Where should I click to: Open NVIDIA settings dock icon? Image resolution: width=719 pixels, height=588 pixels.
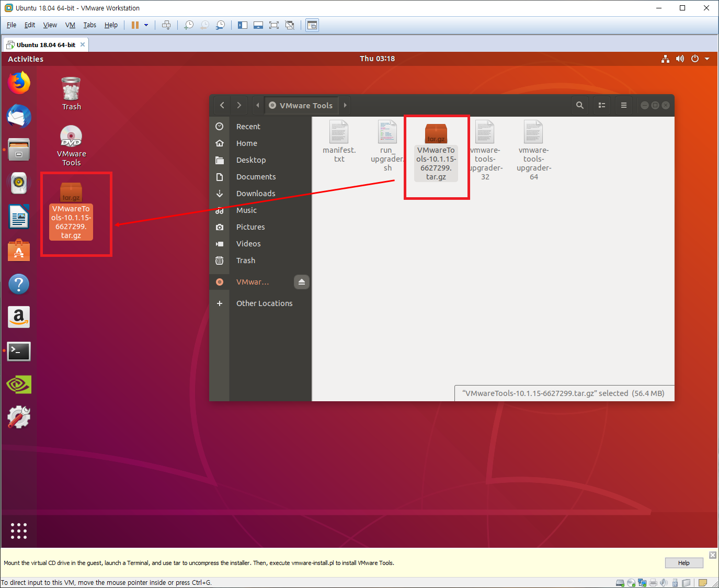pos(19,385)
